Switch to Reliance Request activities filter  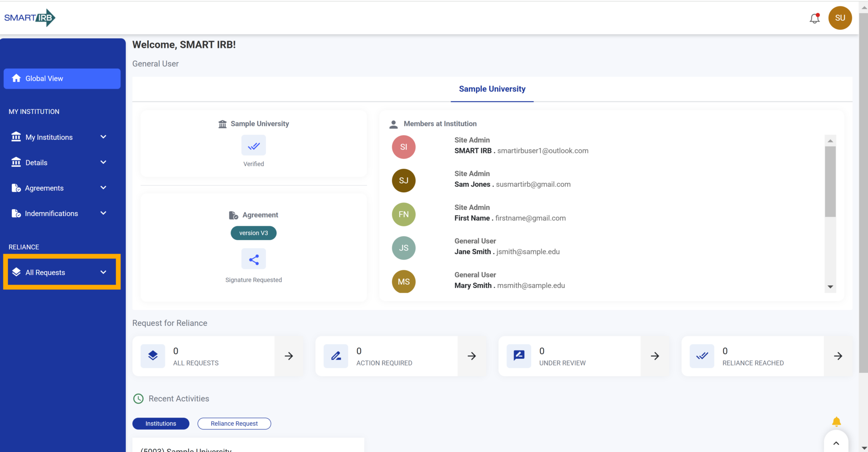coord(234,424)
